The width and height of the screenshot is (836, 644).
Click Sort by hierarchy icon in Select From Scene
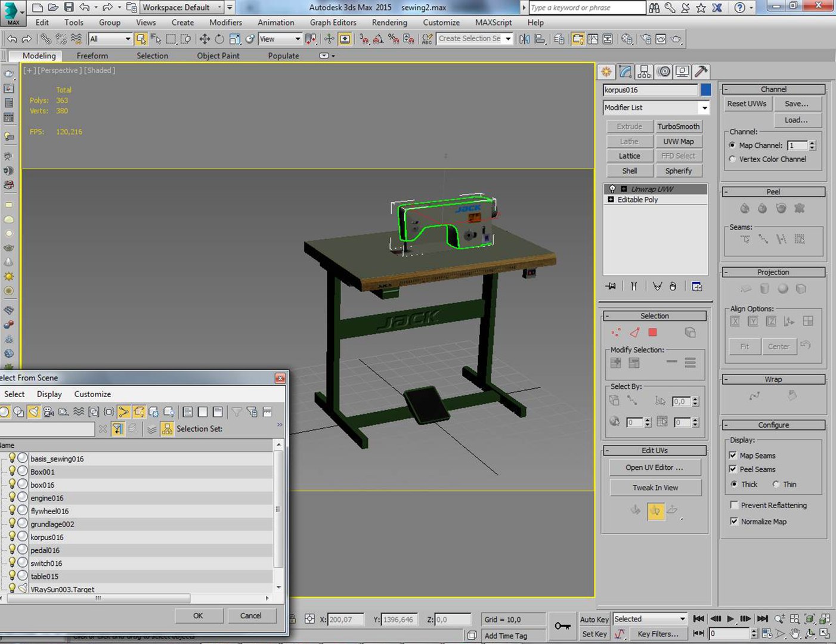click(x=167, y=429)
